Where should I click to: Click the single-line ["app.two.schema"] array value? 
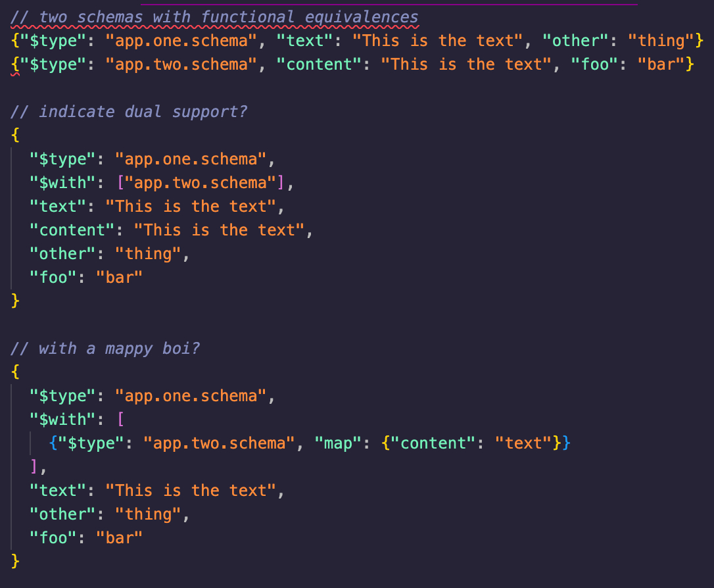tap(200, 183)
